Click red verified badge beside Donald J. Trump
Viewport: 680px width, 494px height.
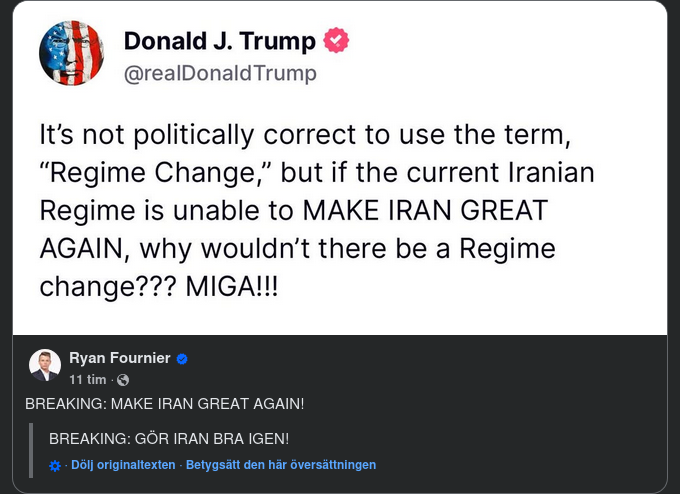337,42
